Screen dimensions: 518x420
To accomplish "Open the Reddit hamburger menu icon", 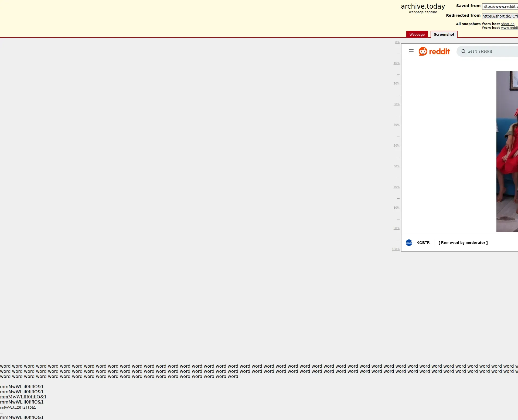I will tap(411, 51).
